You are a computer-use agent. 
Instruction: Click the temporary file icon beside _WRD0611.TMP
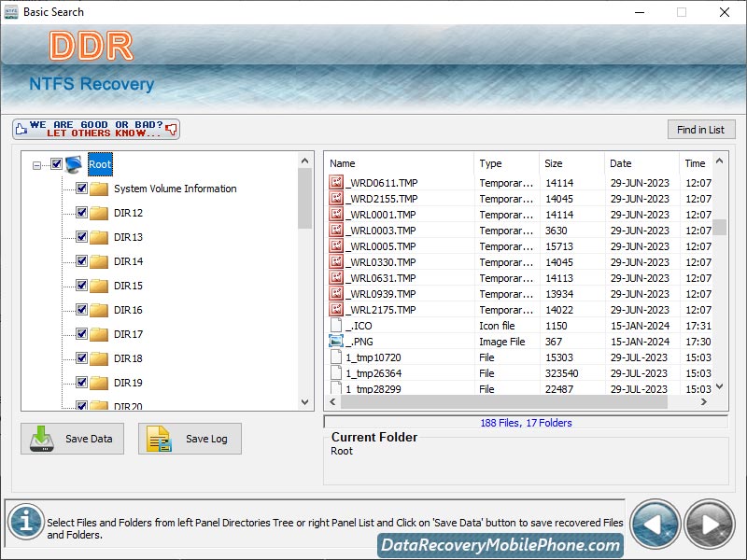point(336,182)
